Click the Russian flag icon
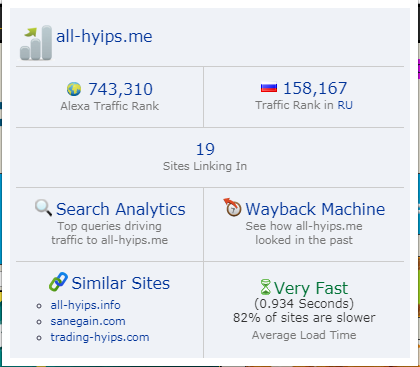This screenshot has width=420, height=367. tap(269, 88)
